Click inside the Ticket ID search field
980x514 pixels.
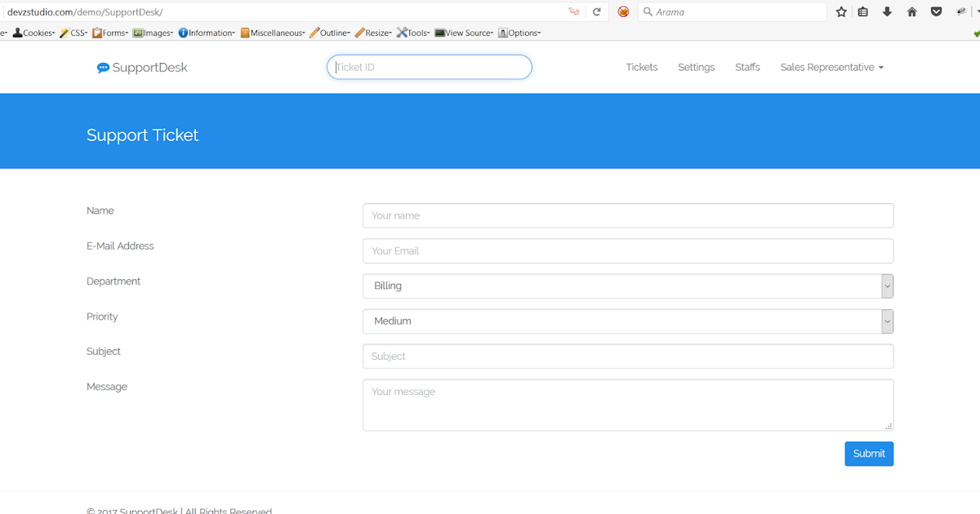pyautogui.click(x=429, y=67)
